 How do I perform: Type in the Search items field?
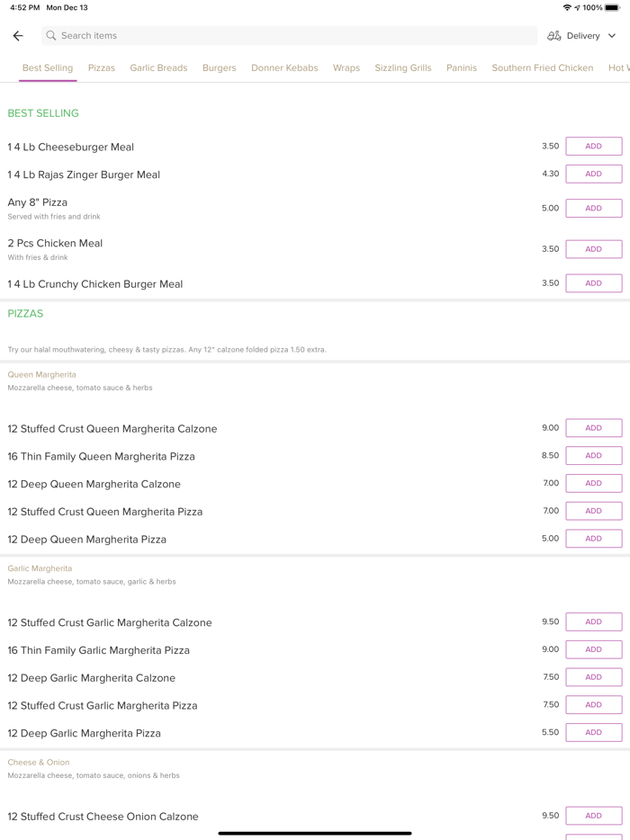point(288,36)
